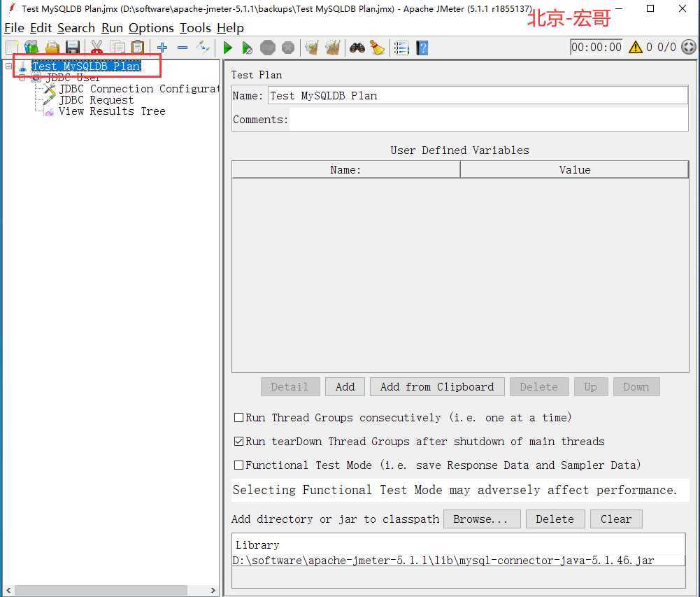Click the Add button
The image size is (700, 597).
[345, 386]
